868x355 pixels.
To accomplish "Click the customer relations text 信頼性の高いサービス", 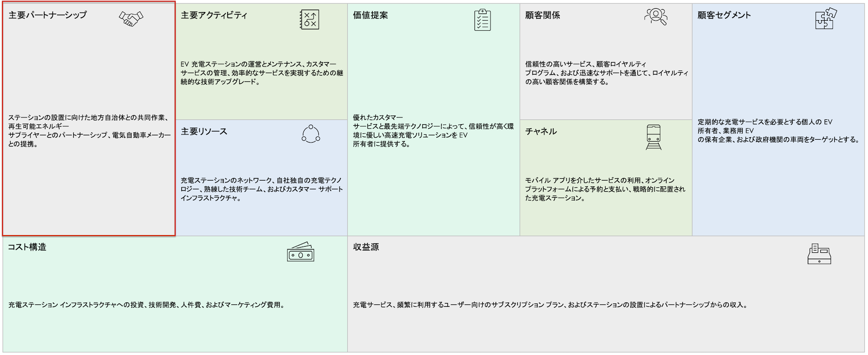I will tap(607, 73).
